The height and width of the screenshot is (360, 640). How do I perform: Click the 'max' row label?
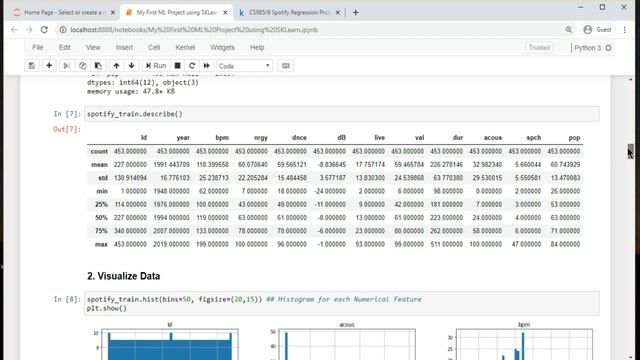(x=101, y=244)
